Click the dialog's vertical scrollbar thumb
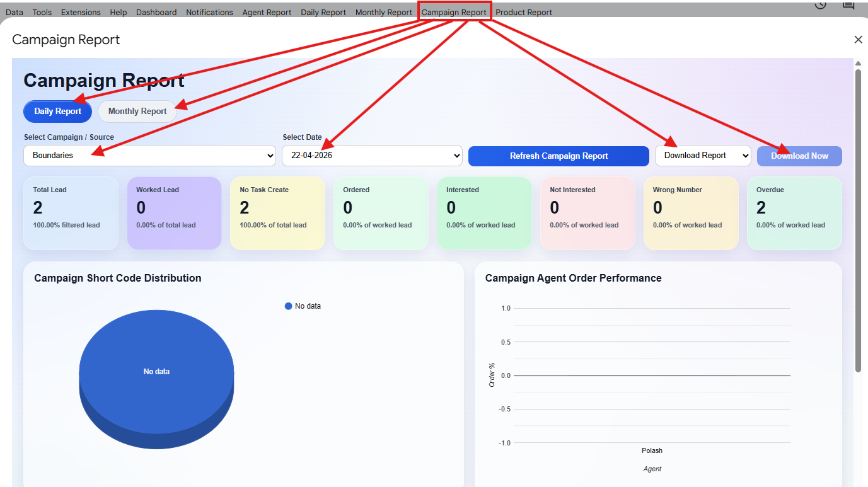Screen dimensions: 868x487 858,221
